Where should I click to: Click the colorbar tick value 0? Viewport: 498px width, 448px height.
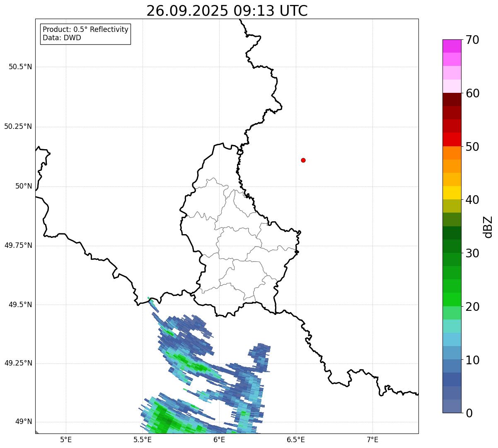pos(469,413)
